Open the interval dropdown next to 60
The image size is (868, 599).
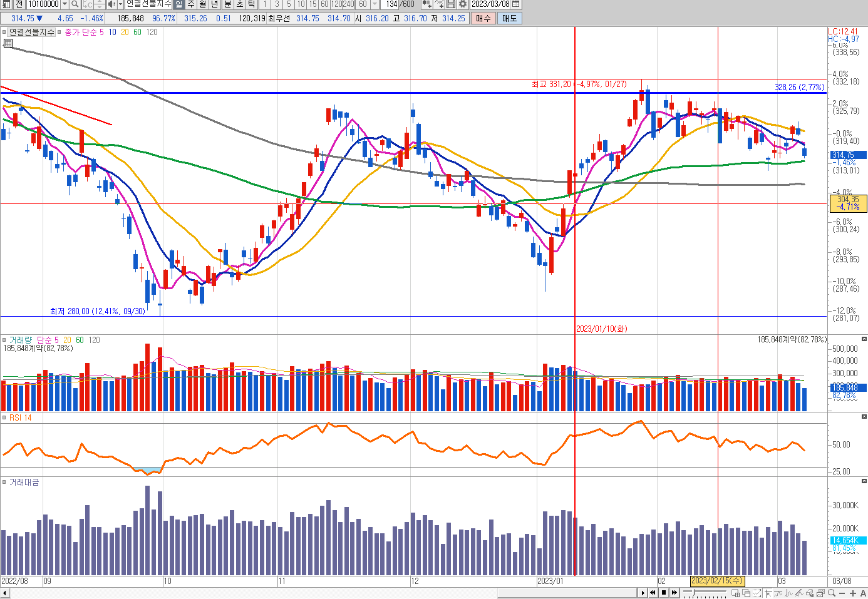click(x=375, y=4)
